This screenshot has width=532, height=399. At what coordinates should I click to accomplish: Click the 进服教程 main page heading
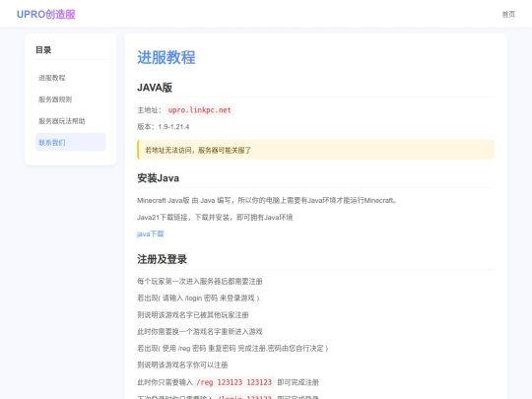pos(166,57)
